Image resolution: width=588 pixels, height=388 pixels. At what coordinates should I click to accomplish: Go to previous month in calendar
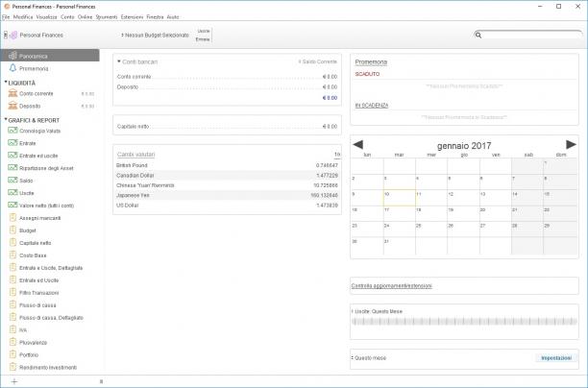pos(358,145)
